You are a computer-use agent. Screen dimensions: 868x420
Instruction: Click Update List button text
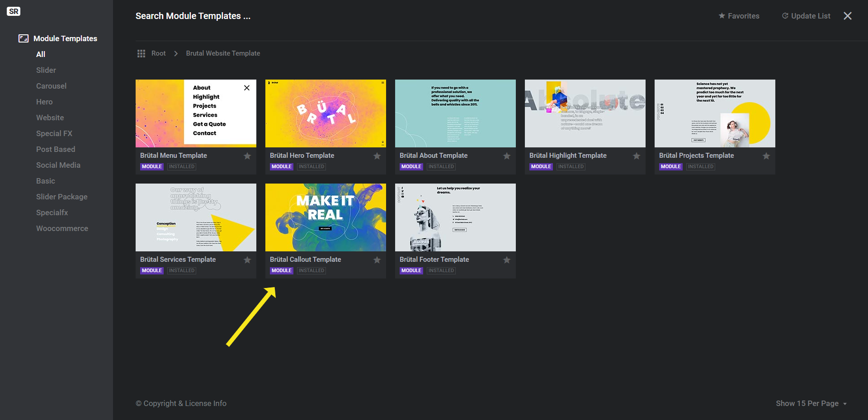pos(811,16)
